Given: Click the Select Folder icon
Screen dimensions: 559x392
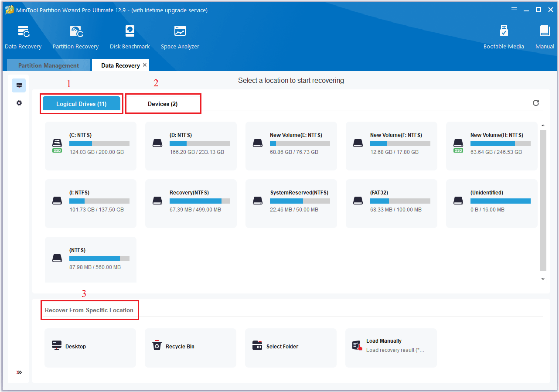Looking at the screenshot, I should click(257, 346).
